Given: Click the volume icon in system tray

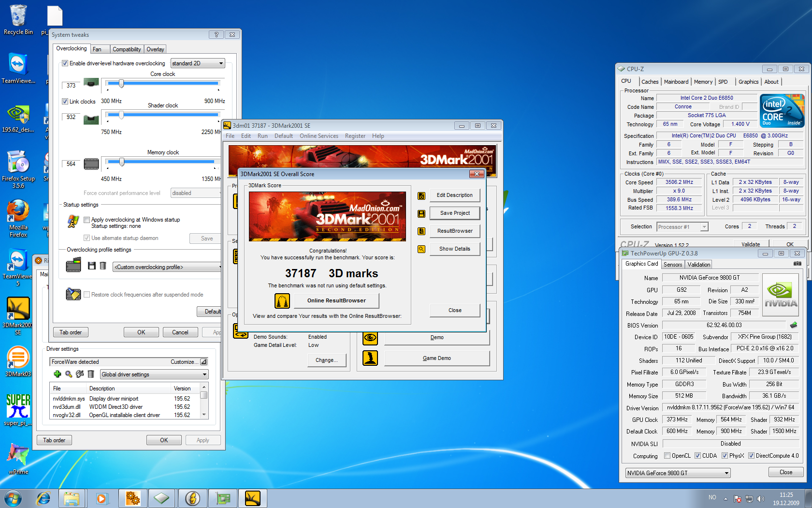Looking at the screenshot, I should [x=761, y=499].
